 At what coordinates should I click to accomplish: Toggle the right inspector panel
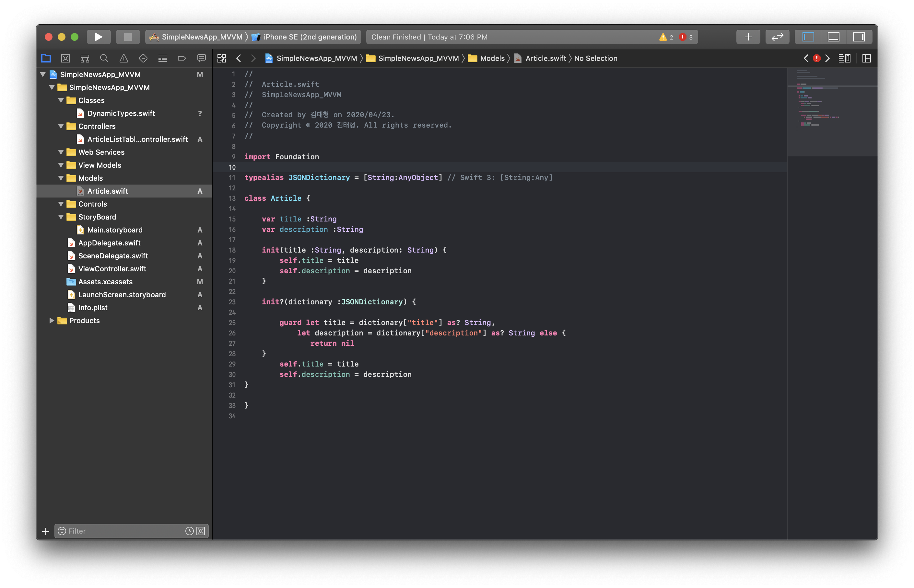click(858, 37)
